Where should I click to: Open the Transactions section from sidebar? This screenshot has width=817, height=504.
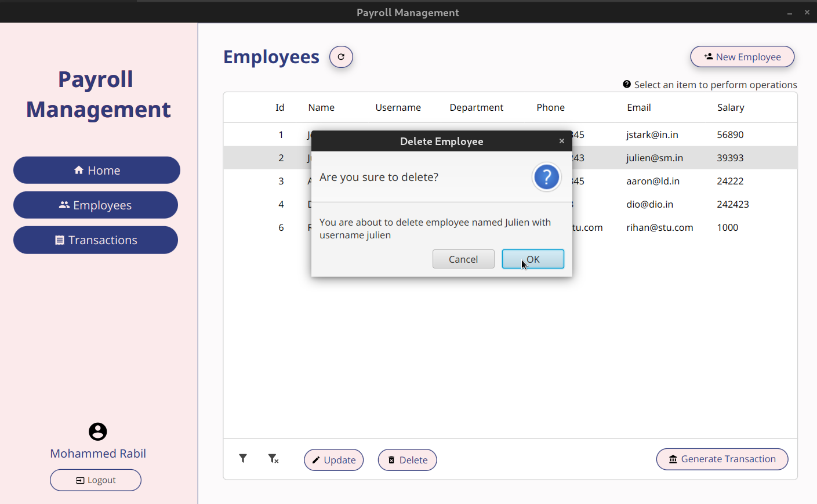click(x=96, y=240)
